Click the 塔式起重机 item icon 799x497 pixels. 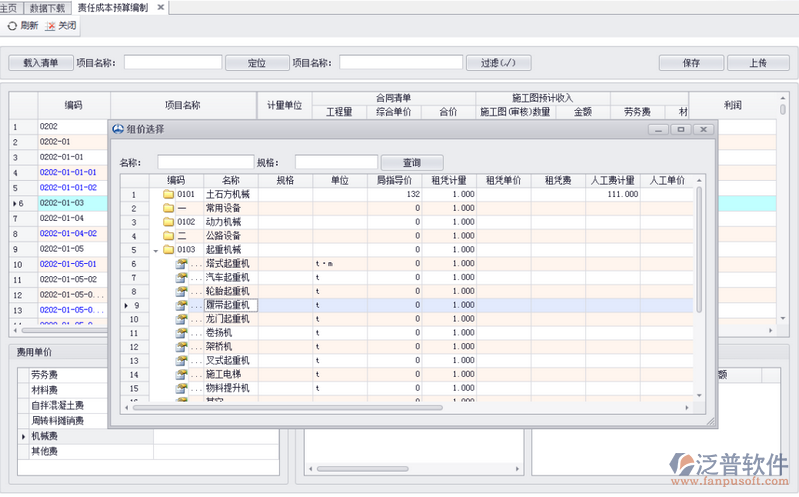pyautogui.click(x=182, y=264)
